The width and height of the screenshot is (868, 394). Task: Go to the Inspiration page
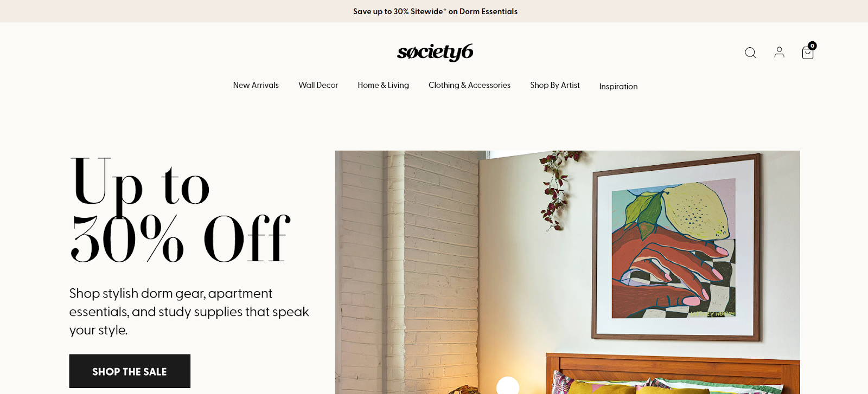[x=618, y=86]
